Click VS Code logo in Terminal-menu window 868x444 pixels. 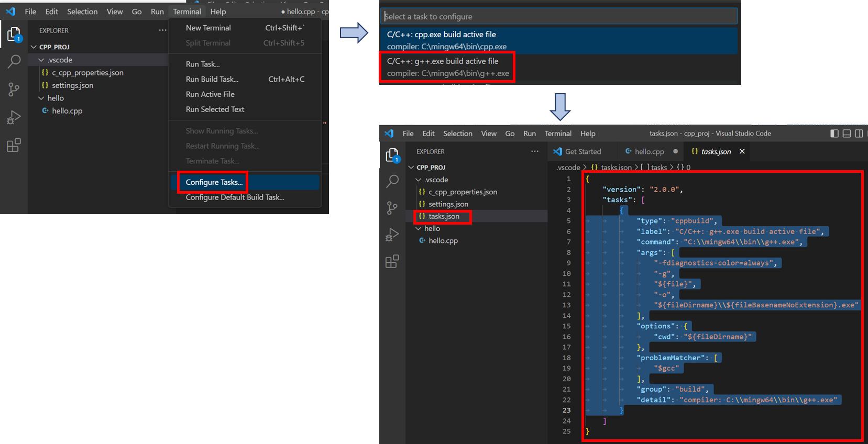[x=10, y=11]
